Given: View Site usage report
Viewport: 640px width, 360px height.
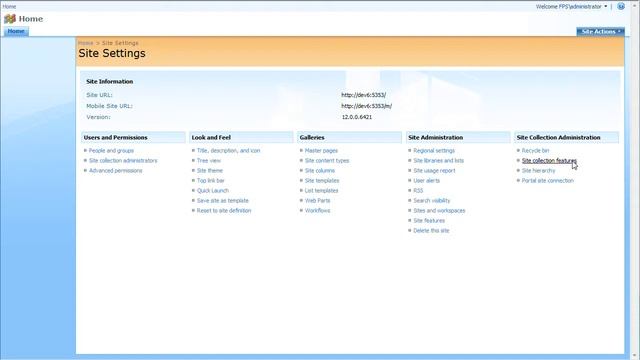Looking at the screenshot, I should (x=434, y=171).
